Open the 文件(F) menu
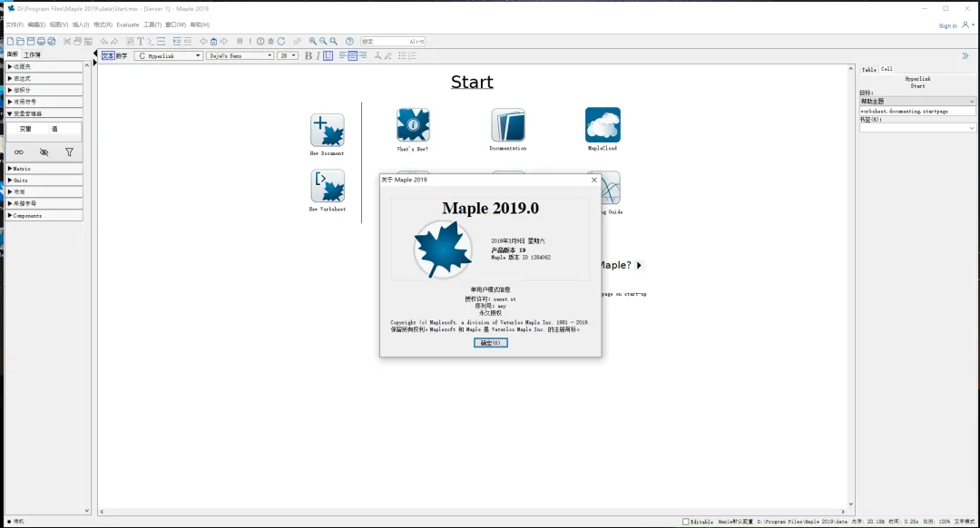This screenshot has width=980, height=528. click(x=15, y=25)
